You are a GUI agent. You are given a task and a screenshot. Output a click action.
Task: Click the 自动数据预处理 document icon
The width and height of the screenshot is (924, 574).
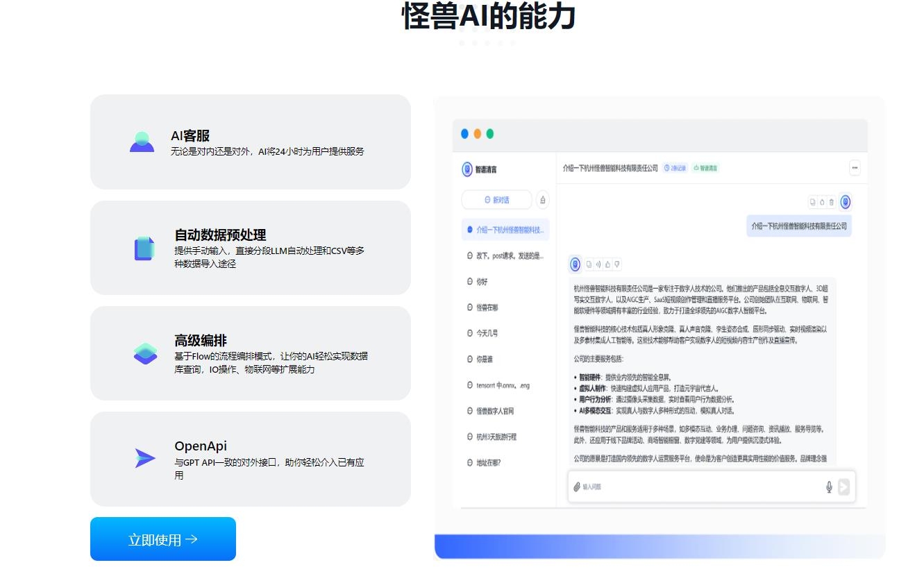[144, 248]
